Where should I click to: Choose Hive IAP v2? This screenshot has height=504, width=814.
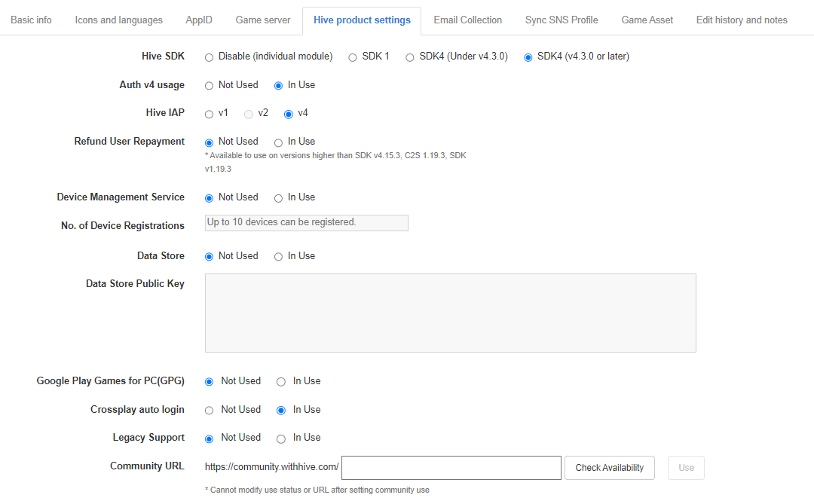click(x=249, y=115)
